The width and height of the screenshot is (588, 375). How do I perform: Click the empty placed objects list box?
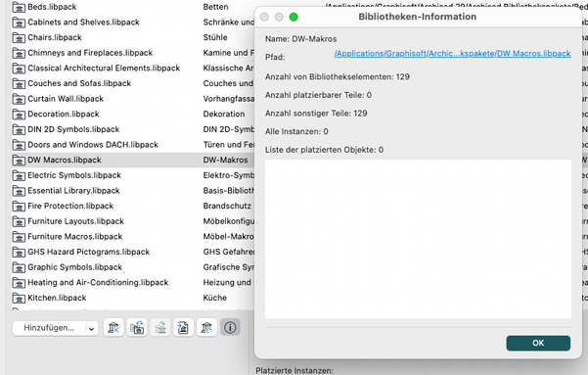pos(418,240)
